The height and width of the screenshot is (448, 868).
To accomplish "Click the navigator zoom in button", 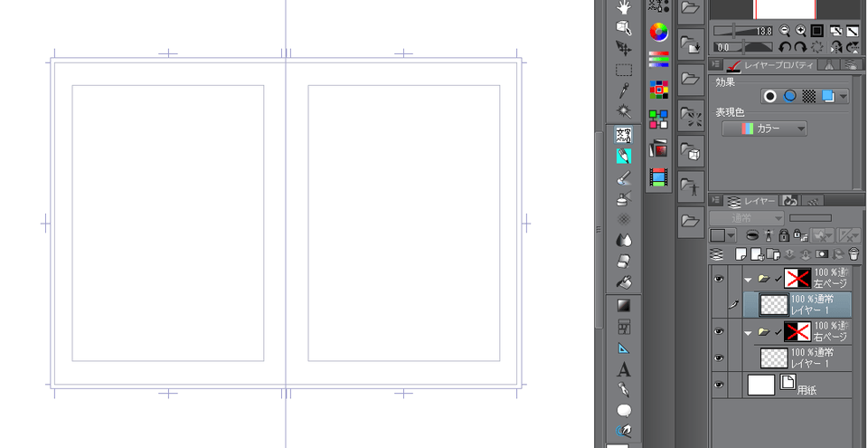I will [x=800, y=31].
